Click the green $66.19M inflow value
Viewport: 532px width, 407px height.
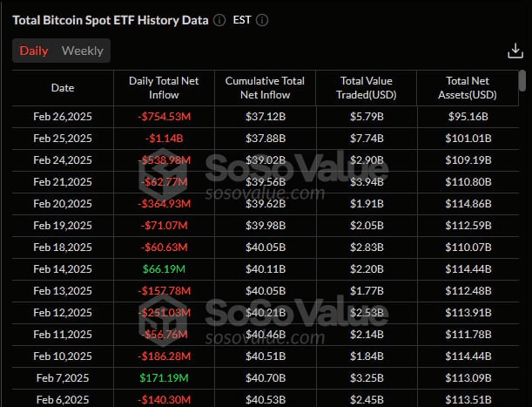tap(164, 269)
